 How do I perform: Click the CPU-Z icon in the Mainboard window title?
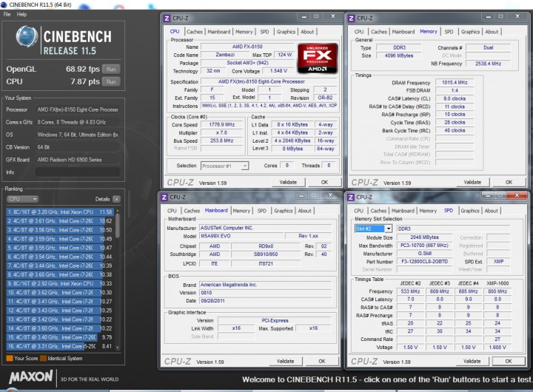(164, 197)
